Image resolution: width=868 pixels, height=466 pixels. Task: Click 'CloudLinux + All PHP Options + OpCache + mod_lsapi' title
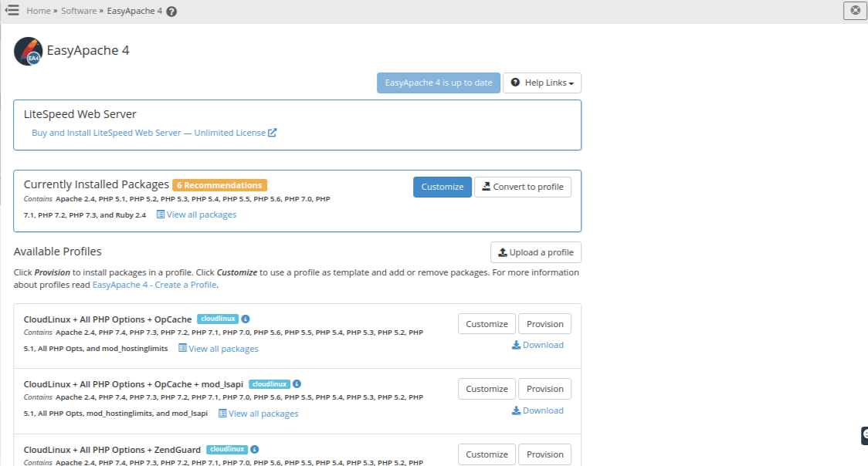pos(134,384)
